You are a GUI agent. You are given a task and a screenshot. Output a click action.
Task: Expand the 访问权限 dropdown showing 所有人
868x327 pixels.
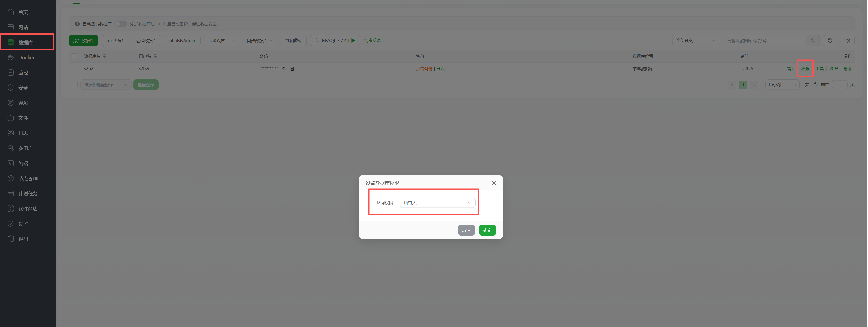tap(437, 203)
